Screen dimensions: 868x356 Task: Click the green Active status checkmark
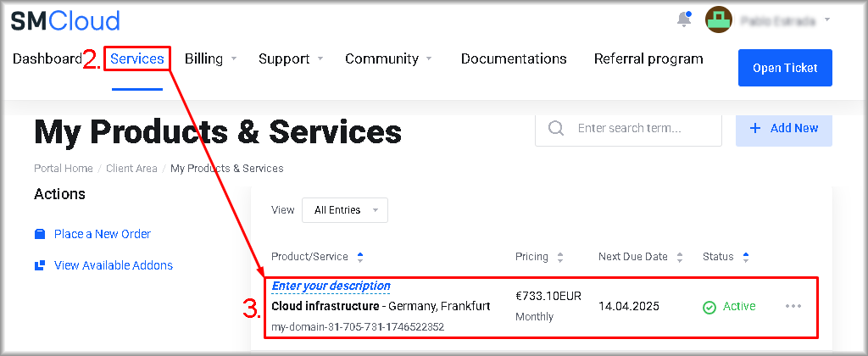click(x=709, y=307)
